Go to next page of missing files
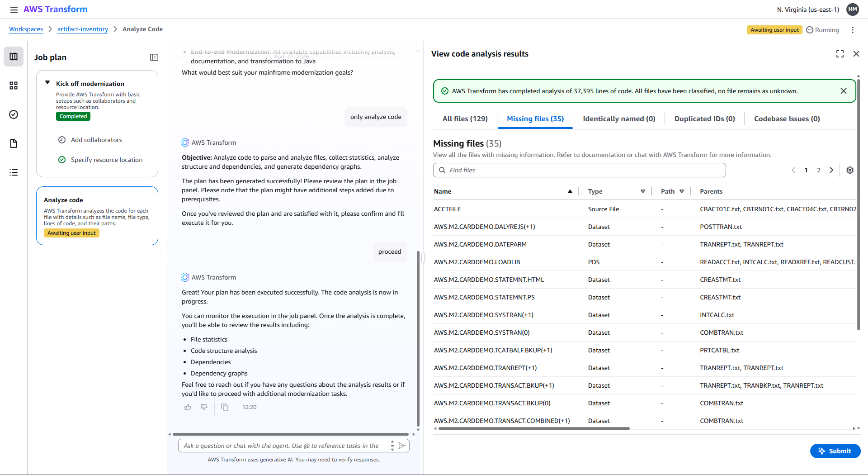 click(x=831, y=170)
